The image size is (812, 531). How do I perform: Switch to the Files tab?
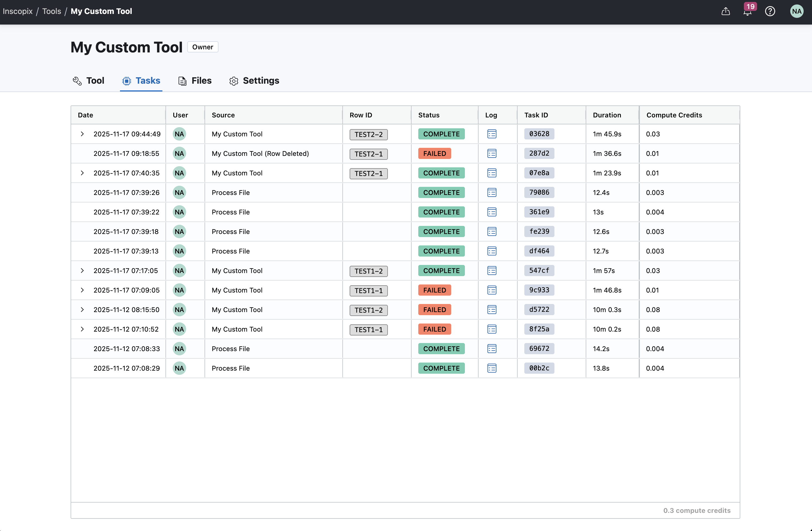[195, 81]
